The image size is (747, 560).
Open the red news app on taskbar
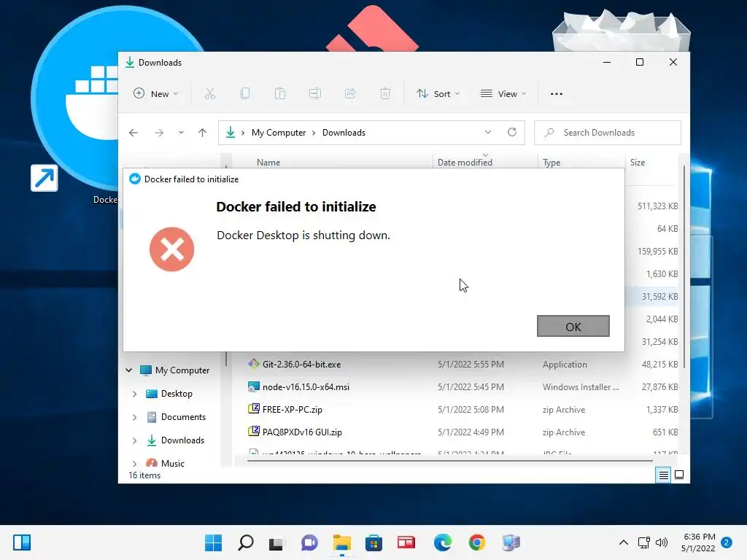(406, 542)
